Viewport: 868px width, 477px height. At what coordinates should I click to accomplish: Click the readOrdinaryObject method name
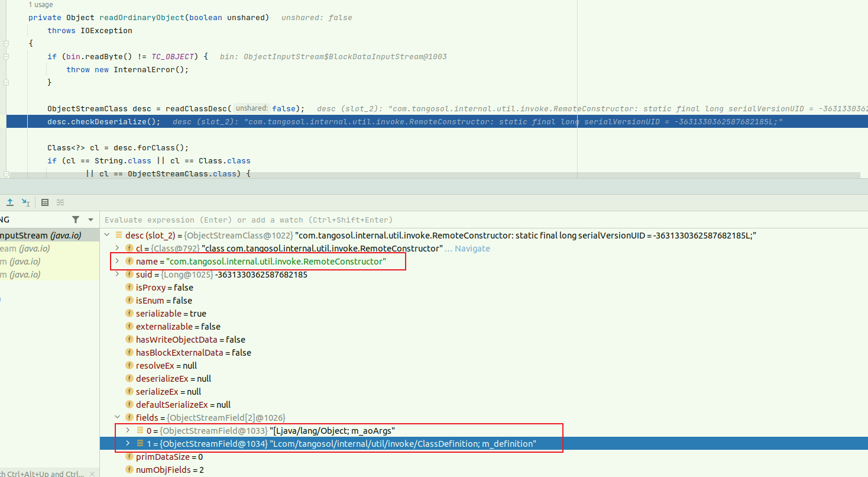coord(141,18)
